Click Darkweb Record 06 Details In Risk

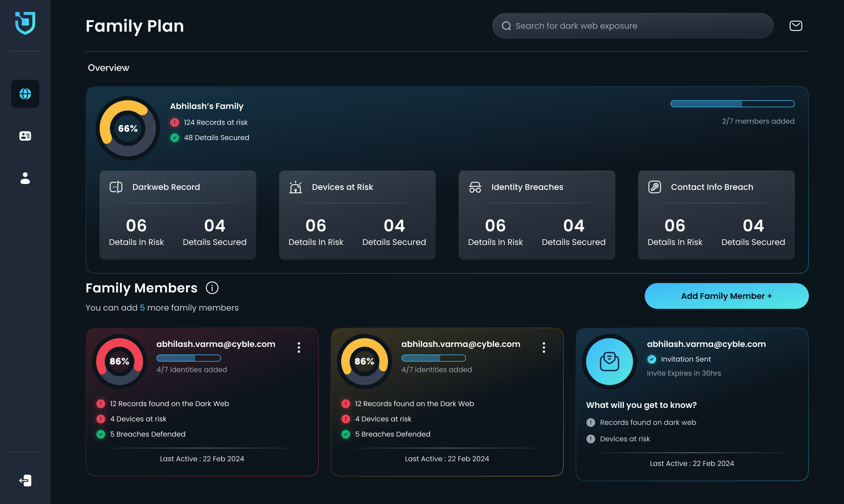[136, 232]
